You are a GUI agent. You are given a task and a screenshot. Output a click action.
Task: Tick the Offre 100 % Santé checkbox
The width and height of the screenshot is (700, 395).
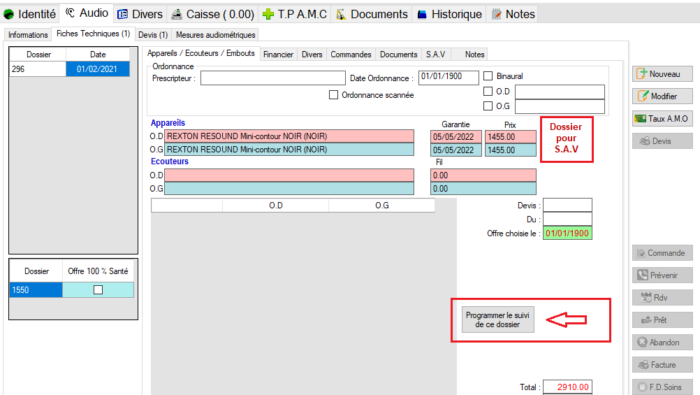tap(98, 290)
